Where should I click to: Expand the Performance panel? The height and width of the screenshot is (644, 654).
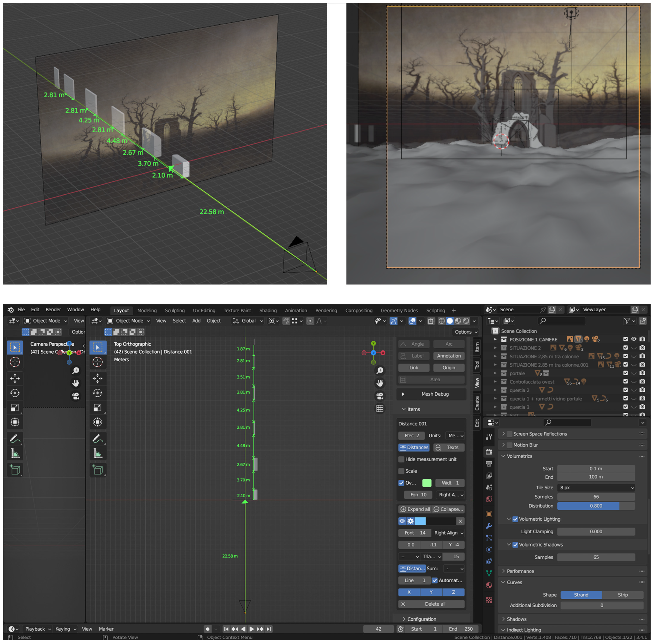point(520,571)
